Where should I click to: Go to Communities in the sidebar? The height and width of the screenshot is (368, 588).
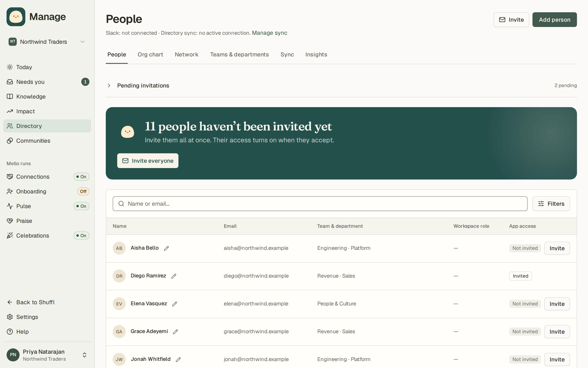click(47, 141)
